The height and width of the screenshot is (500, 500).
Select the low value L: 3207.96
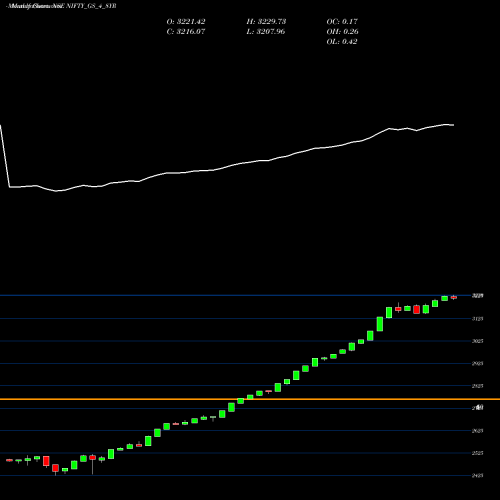(x=266, y=32)
